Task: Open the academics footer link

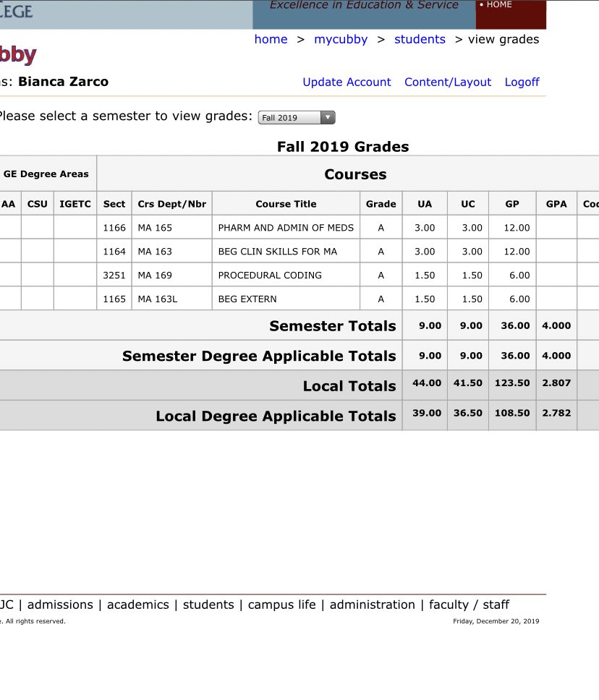Action: coord(138,605)
